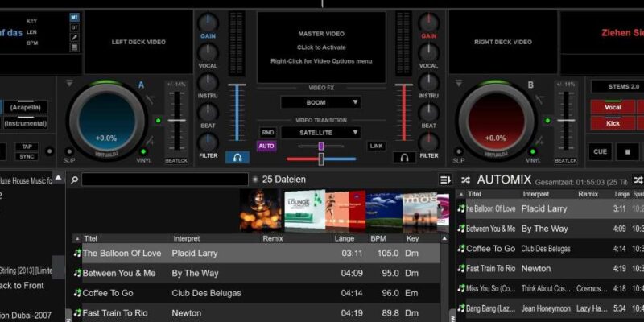The width and height of the screenshot is (644, 322).
Task: Click the sort arrow before Titel in browser
Action: click(77, 238)
